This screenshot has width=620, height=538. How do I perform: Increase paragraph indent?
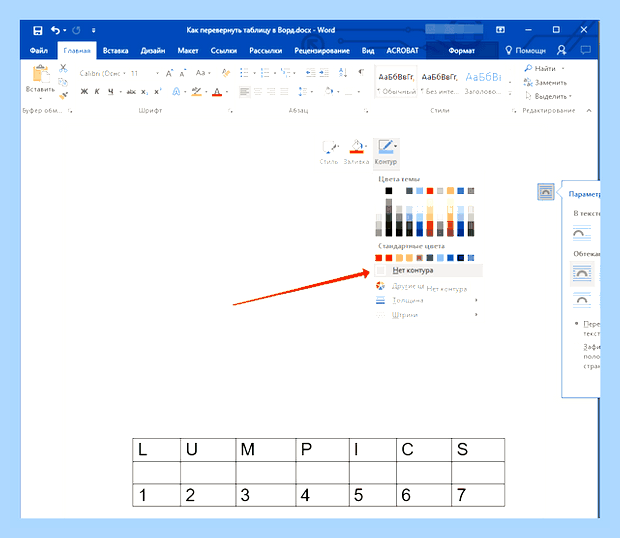[324, 73]
